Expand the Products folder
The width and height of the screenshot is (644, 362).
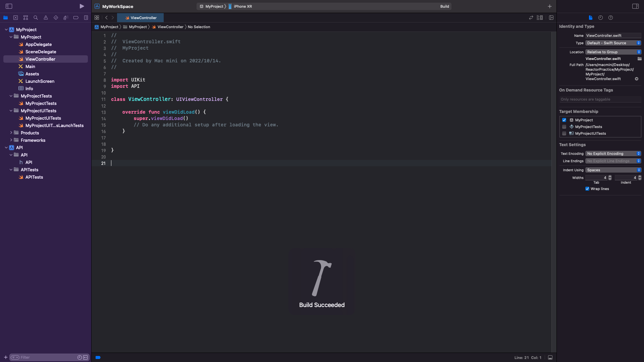click(x=11, y=133)
